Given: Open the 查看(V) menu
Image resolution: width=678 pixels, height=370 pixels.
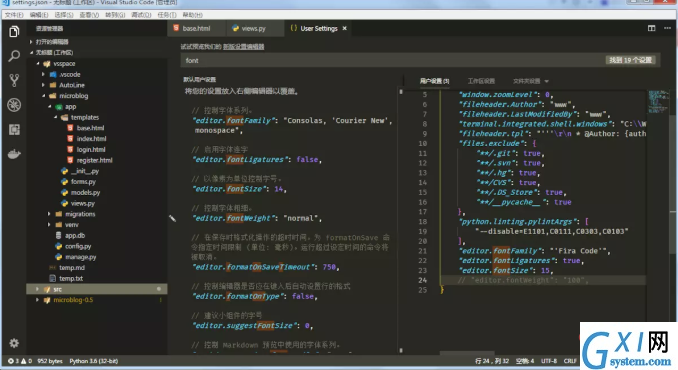Looking at the screenshot, I should (89, 15).
